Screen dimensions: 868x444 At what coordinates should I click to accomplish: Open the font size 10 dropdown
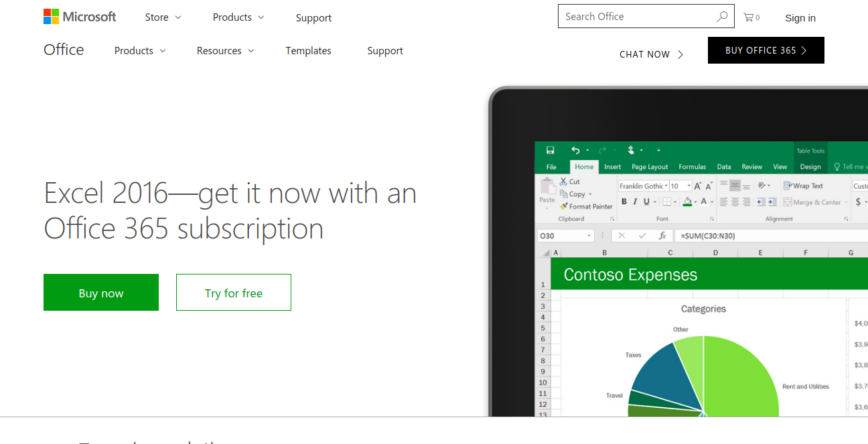click(x=689, y=186)
